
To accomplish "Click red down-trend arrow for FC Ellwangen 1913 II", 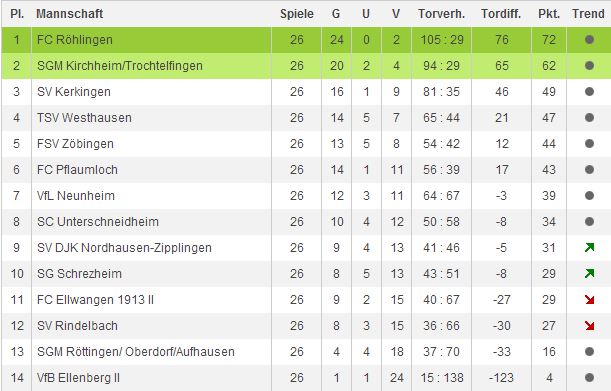I will coord(589,299).
